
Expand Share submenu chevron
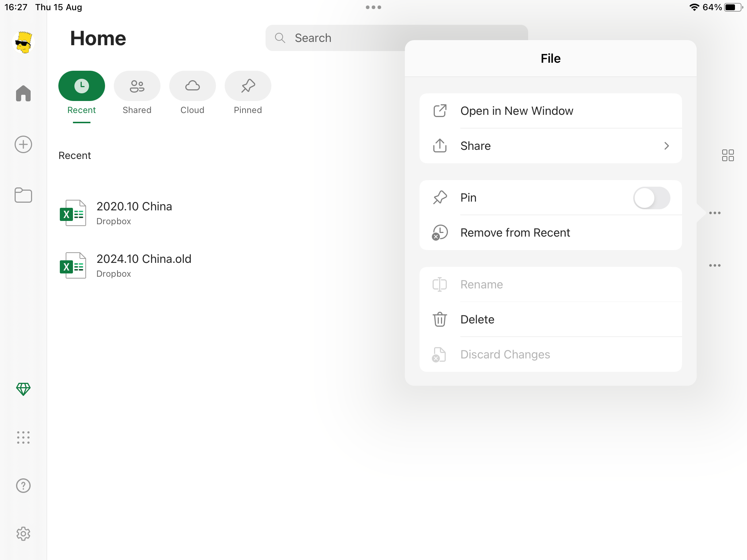click(666, 146)
